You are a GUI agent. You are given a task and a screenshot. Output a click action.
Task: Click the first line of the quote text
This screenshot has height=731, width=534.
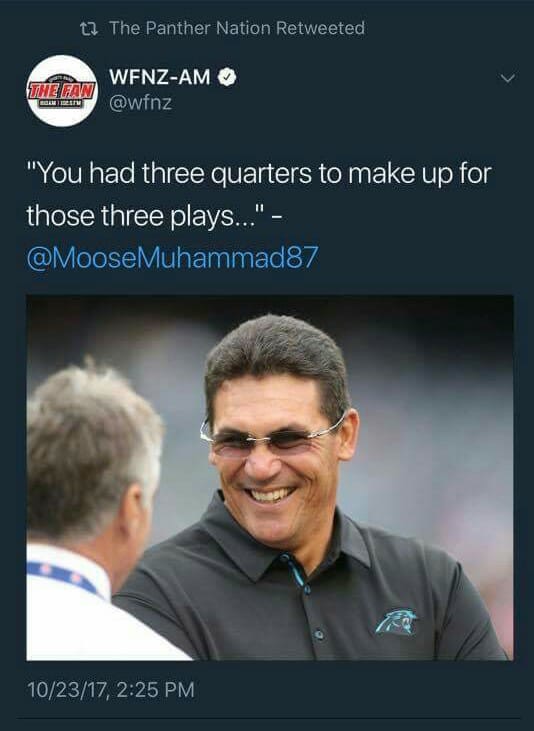click(259, 173)
